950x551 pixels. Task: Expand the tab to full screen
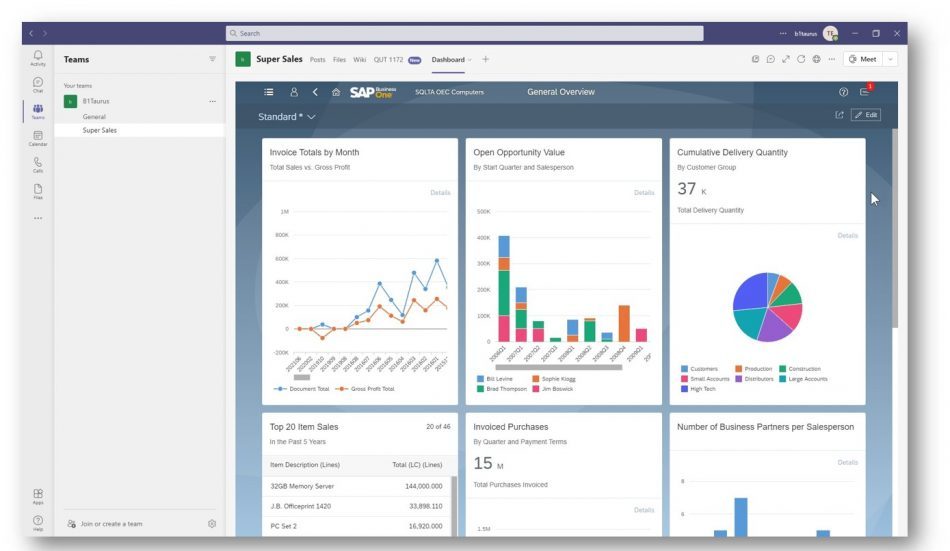tap(786, 59)
